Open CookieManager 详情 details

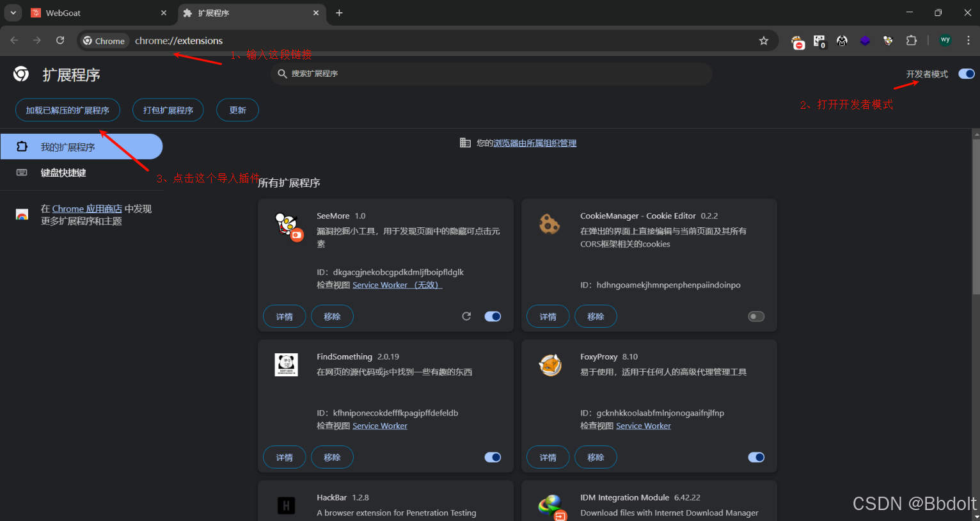548,316
